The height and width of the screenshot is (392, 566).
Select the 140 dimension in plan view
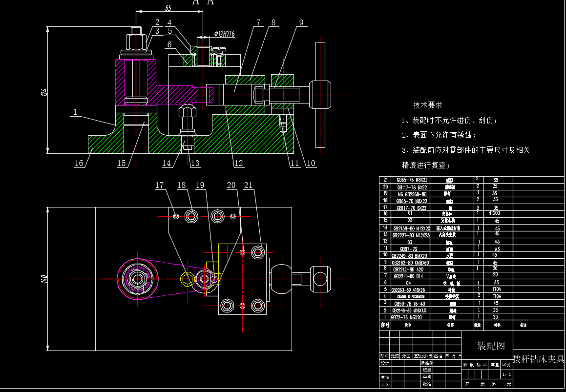44,279
